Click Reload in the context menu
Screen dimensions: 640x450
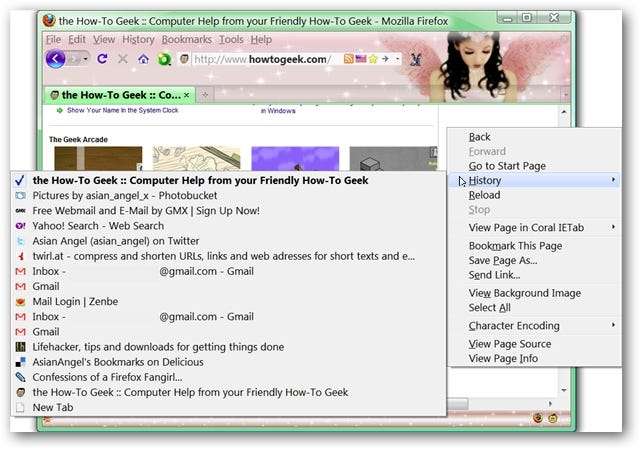[534, 195]
